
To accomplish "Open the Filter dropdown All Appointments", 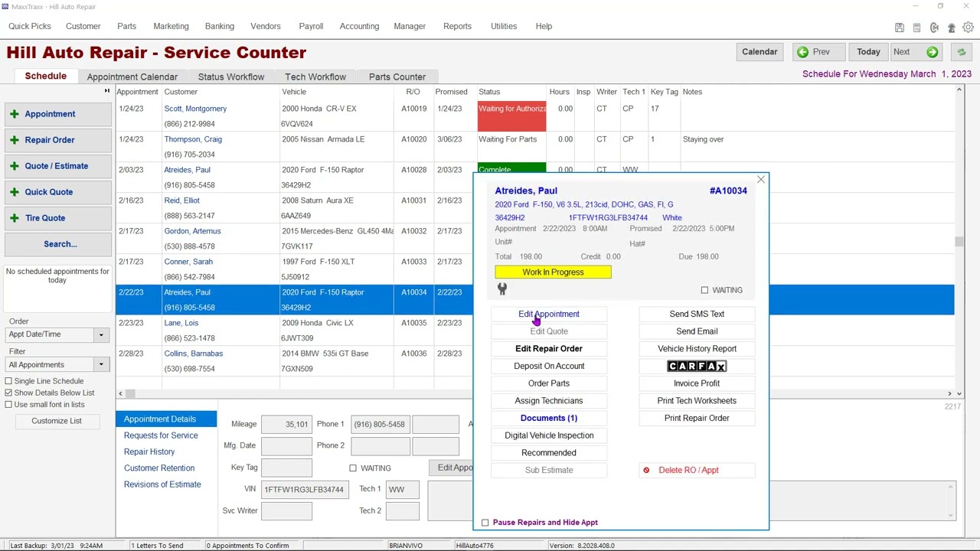I will coord(100,365).
